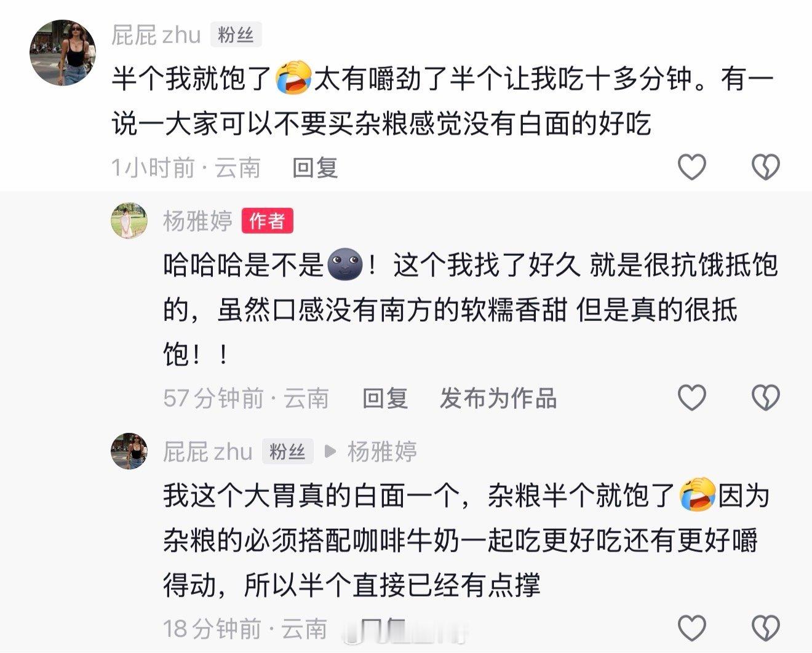Tap the 粉丝 badge in last reply
812x653 pixels.
[288, 451]
